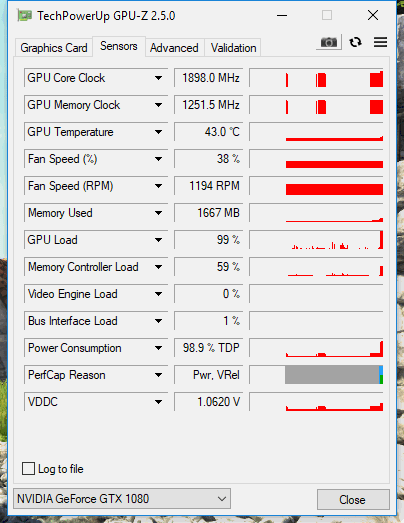Click the Pwr, VRel value
The image size is (404, 523).
(209, 375)
